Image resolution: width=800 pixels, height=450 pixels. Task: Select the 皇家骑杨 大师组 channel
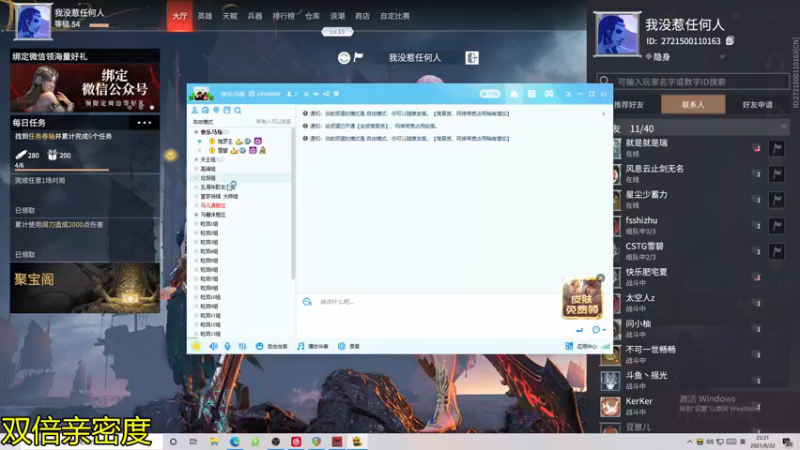pos(219,196)
